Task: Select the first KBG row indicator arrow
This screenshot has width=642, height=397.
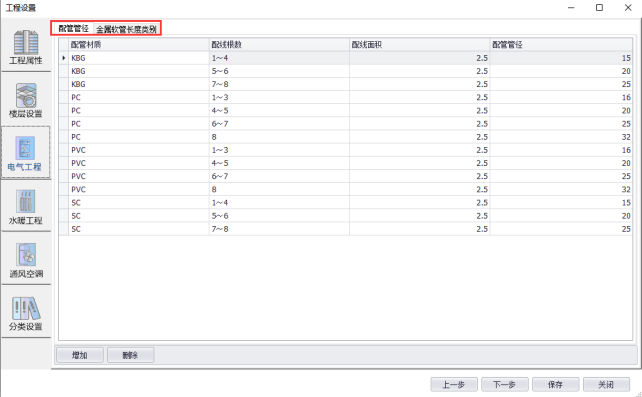Action: click(x=63, y=58)
